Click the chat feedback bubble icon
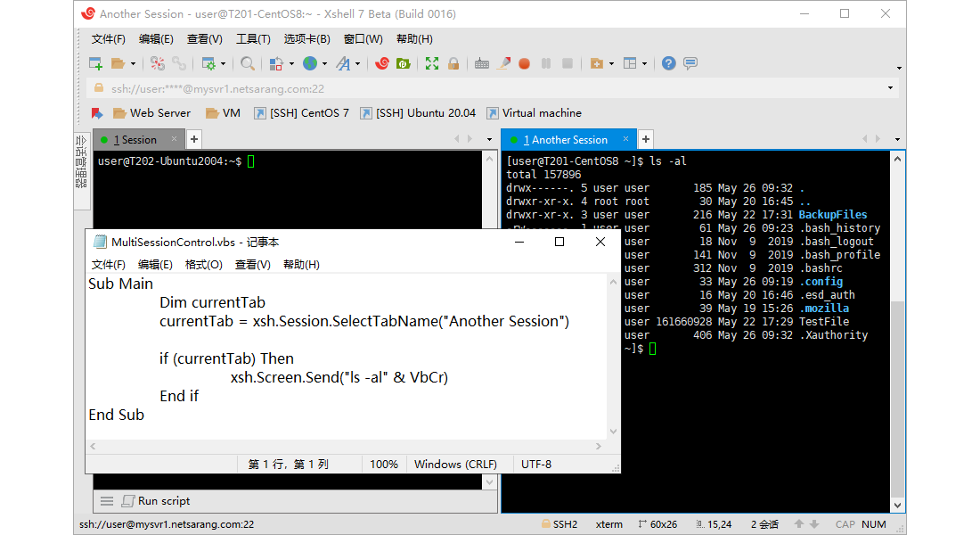This screenshot has width=980, height=535. tap(690, 63)
